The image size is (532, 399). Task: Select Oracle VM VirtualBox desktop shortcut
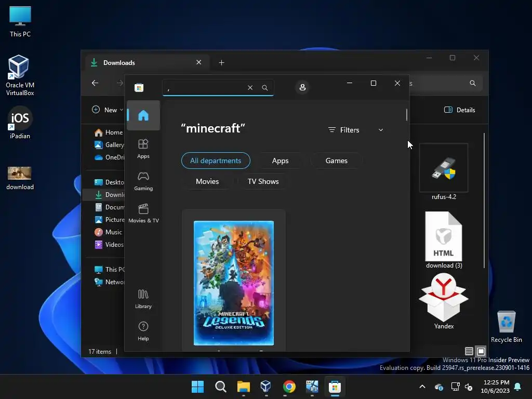pyautogui.click(x=20, y=75)
